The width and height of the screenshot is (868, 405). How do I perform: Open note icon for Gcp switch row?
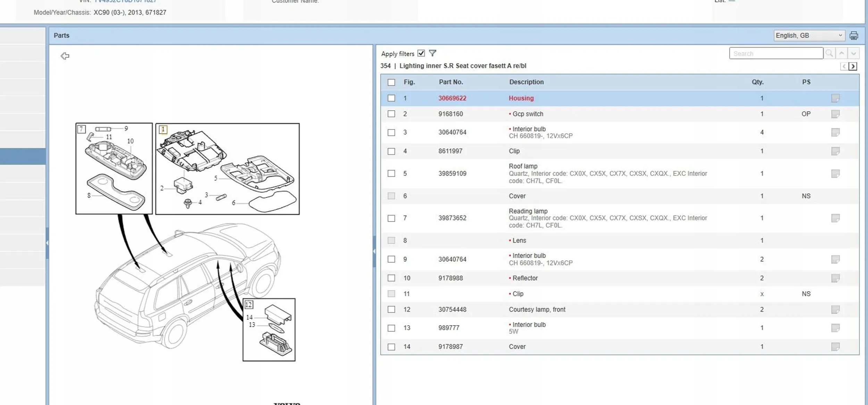(x=835, y=114)
